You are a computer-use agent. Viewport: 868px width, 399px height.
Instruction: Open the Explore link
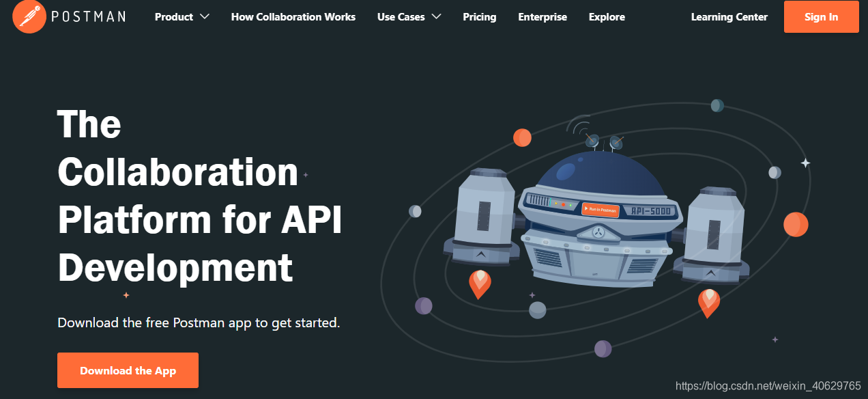[x=607, y=16]
